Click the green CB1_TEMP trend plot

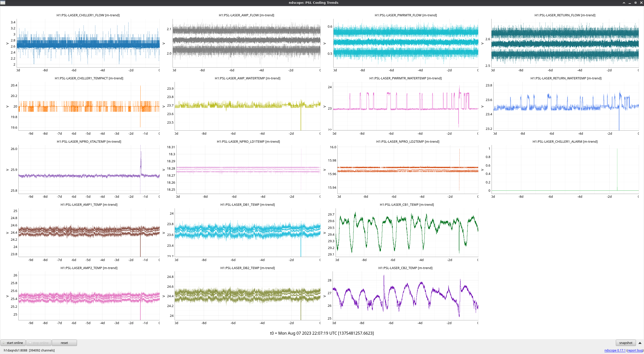(x=406, y=232)
